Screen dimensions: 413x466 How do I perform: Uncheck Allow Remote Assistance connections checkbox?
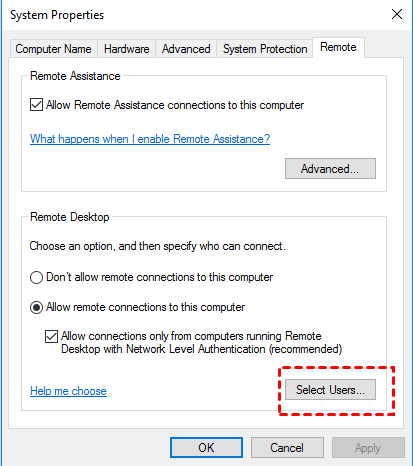[36, 105]
